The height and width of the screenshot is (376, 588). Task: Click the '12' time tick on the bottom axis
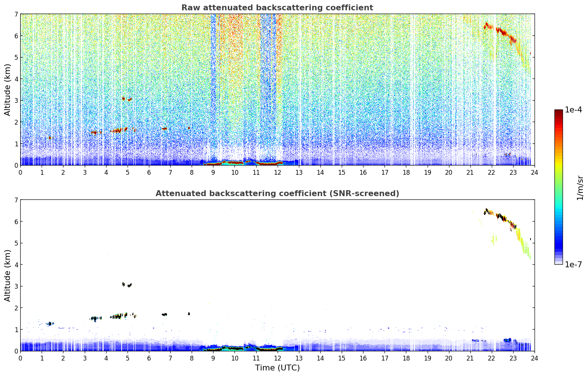coord(277,358)
